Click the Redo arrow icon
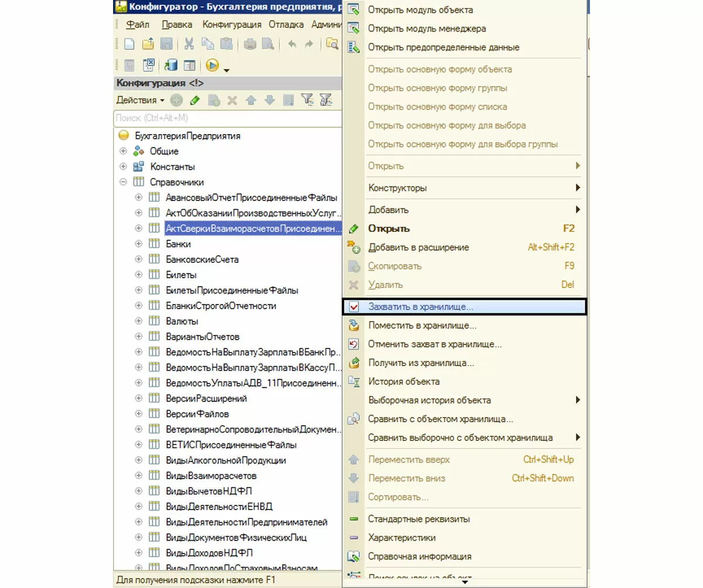The width and height of the screenshot is (703, 588). click(x=309, y=44)
